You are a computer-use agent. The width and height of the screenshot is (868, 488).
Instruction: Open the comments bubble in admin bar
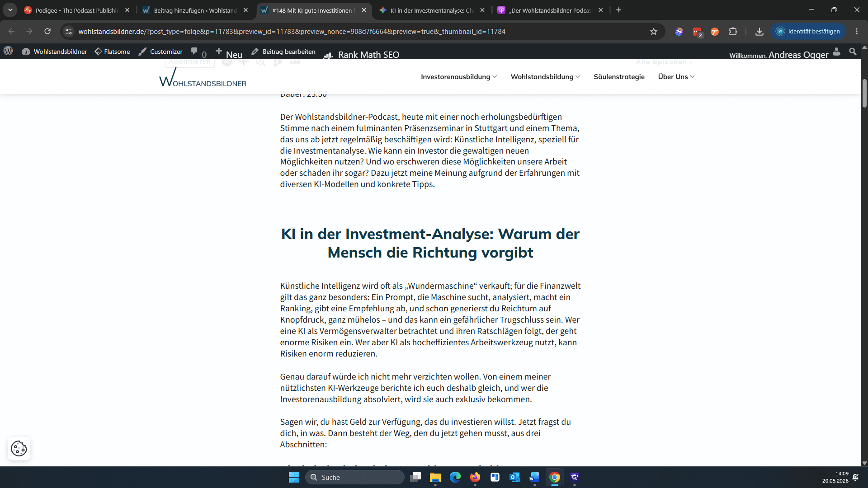point(198,52)
